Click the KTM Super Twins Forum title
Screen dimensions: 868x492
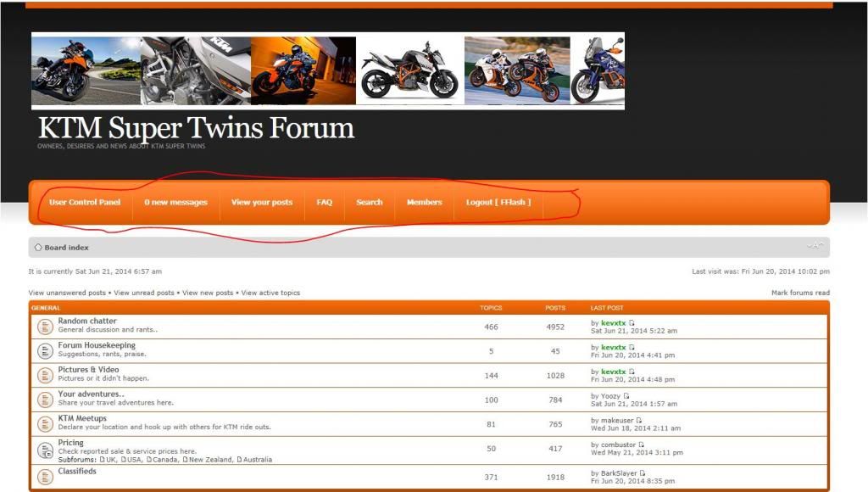196,128
